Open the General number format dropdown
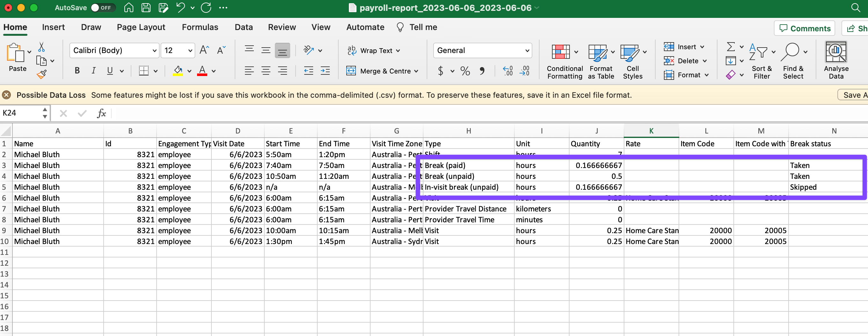This screenshot has width=868, height=336. [x=527, y=50]
